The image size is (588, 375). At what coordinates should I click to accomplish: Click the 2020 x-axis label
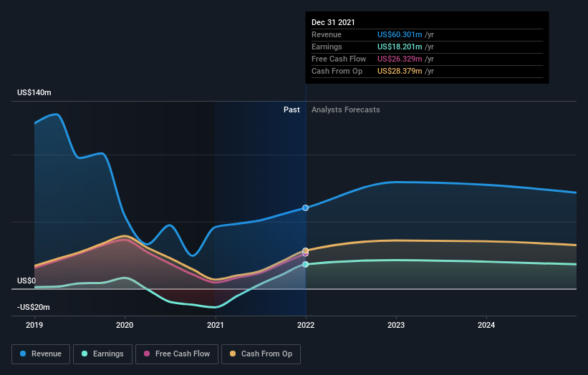tap(125, 325)
